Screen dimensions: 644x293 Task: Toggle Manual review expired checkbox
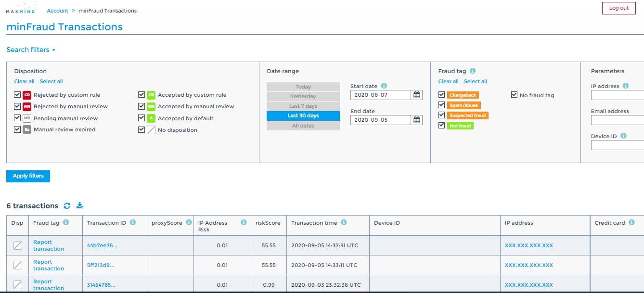(x=17, y=129)
